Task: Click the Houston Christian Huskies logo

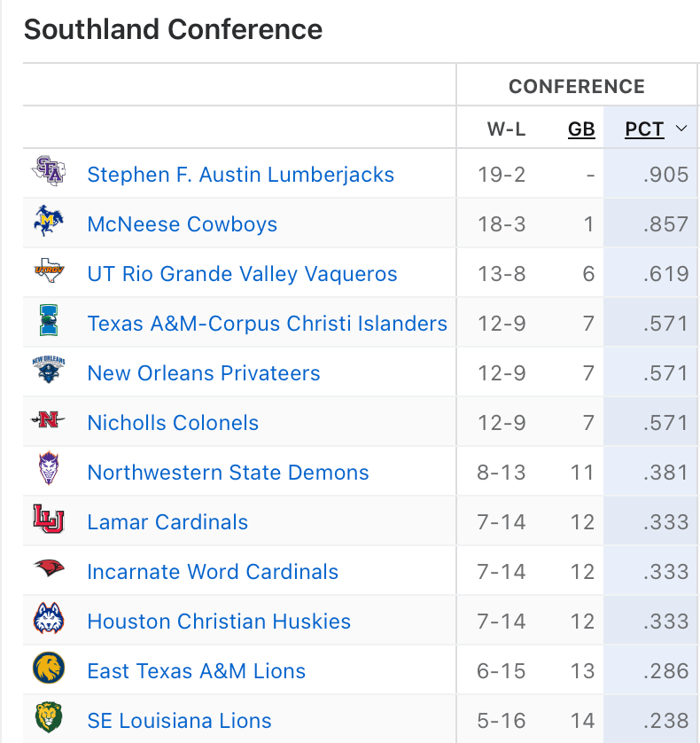Action: coord(49,619)
